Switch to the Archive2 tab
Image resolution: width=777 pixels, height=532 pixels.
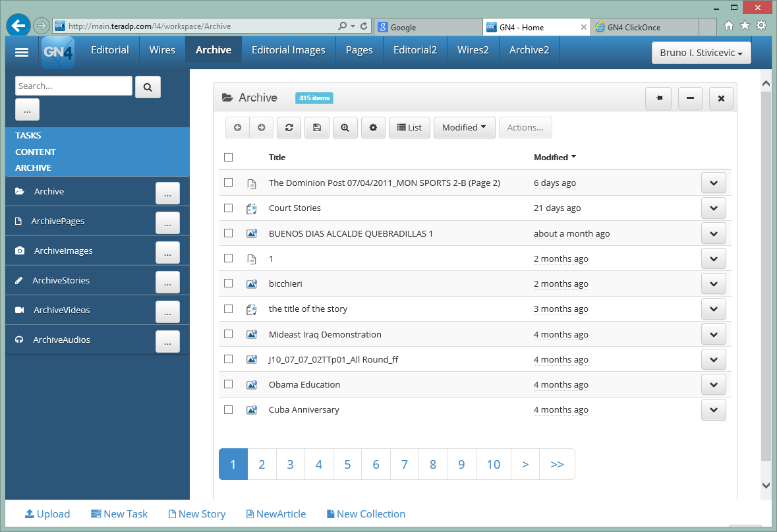coord(529,49)
